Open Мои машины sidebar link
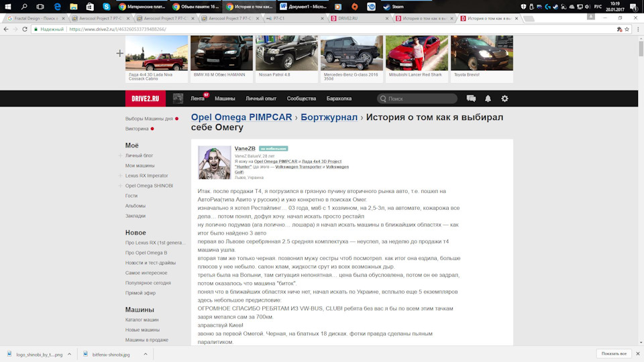The height and width of the screenshot is (362, 644). point(140,166)
